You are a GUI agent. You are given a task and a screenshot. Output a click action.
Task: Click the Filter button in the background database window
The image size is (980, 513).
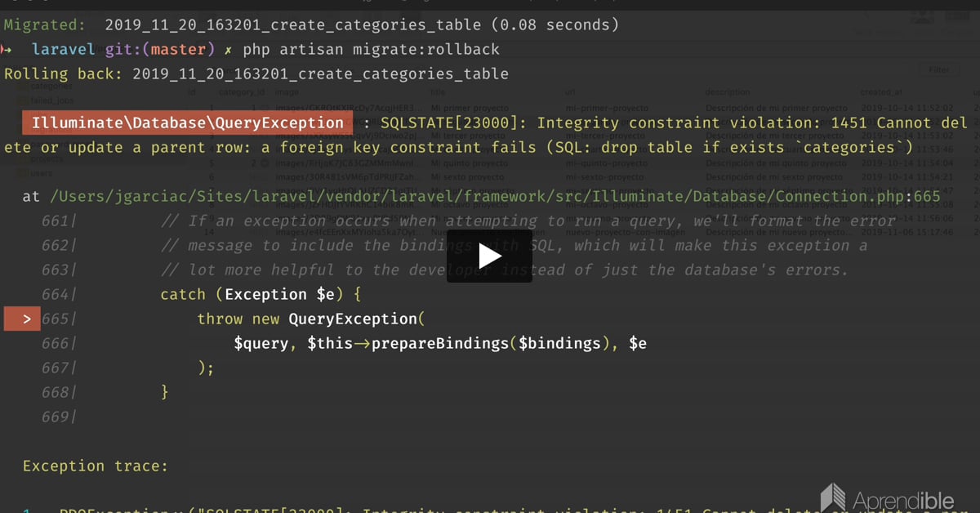pos(939,71)
